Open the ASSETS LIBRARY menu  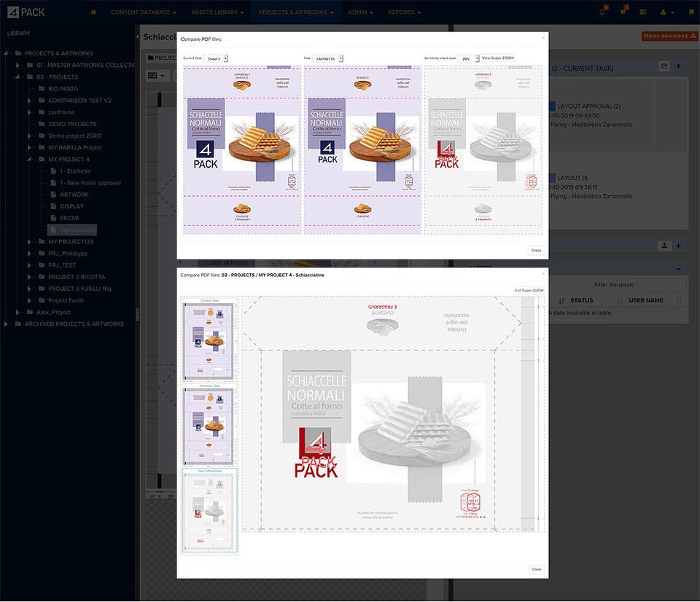pyautogui.click(x=217, y=12)
